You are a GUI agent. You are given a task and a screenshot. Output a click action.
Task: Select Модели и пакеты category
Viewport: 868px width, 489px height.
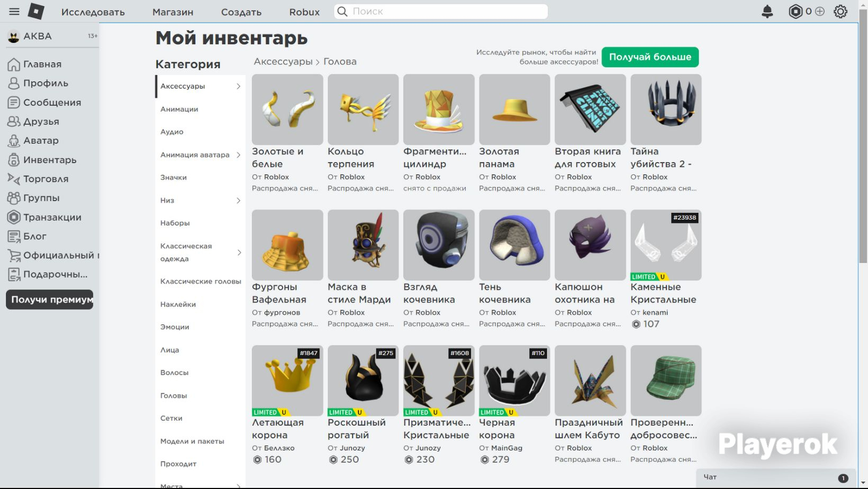(192, 441)
